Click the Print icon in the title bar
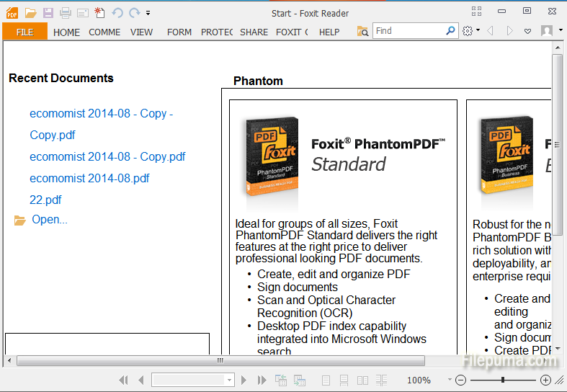 click(66, 13)
